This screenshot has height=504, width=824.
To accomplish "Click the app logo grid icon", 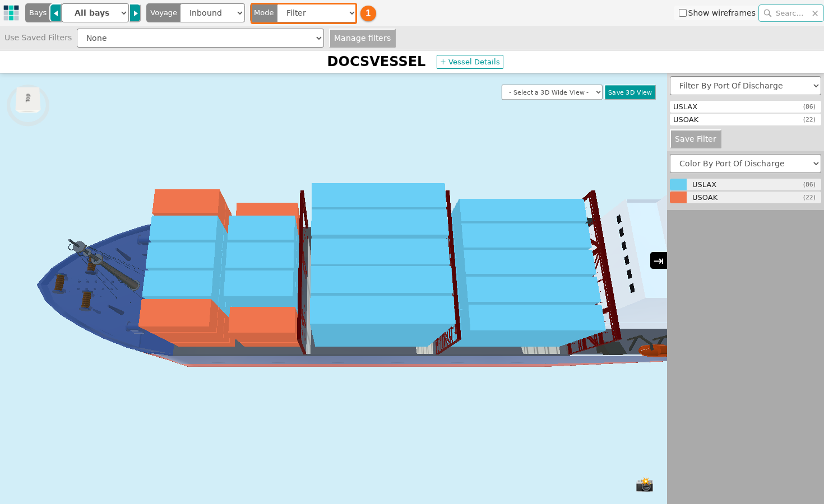I will coord(11,13).
